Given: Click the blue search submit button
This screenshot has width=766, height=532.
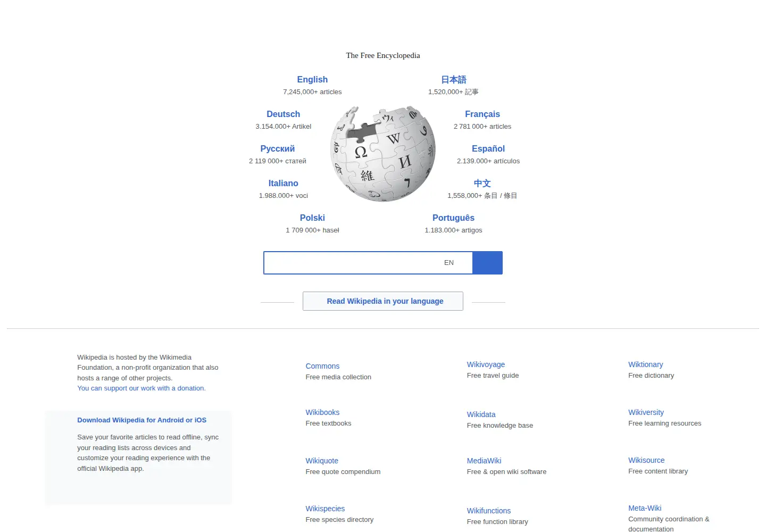Looking at the screenshot, I should (487, 263).
